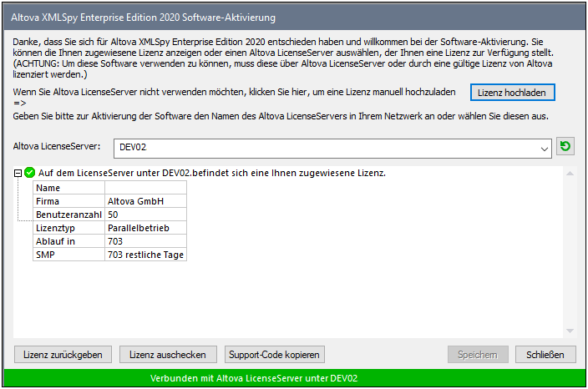Click the 'Lizenztyp' table cell
This screenshot has height=389, width=588.
pyautogui.click(x=69, y=228)
